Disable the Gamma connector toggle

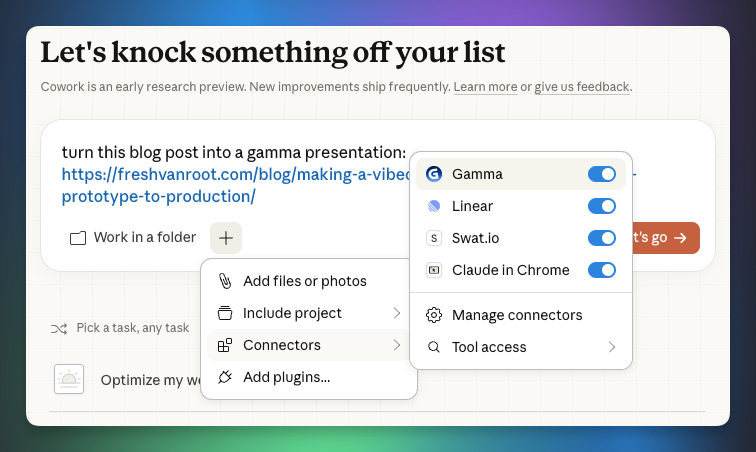pyautogui.click(x=602, y=174)
